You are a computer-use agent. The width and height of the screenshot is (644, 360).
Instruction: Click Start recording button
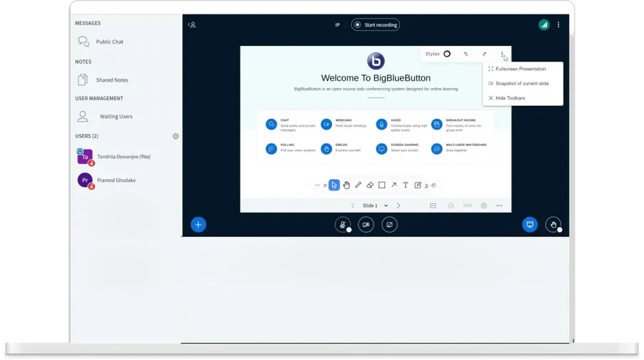click(x=376, y=25)
